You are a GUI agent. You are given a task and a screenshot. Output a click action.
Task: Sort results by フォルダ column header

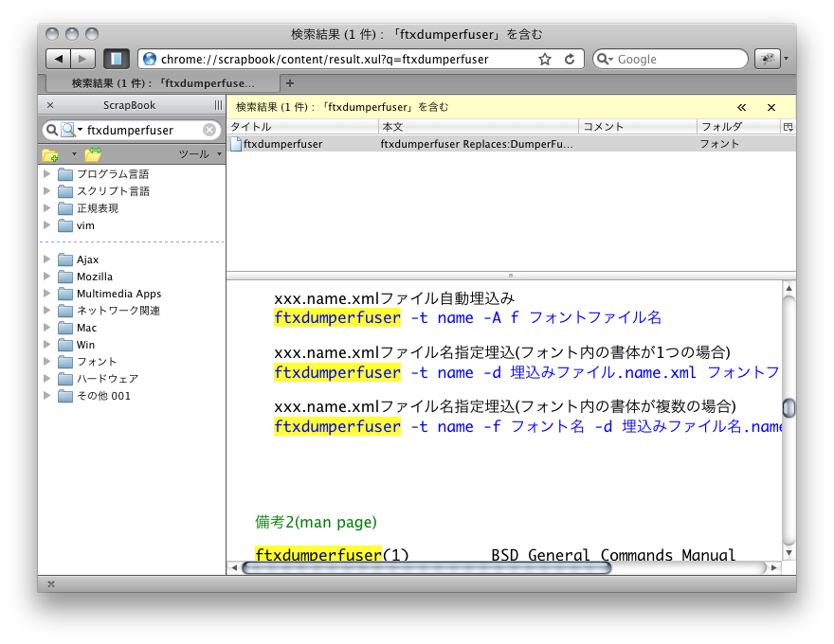click(x=737, y=127)
